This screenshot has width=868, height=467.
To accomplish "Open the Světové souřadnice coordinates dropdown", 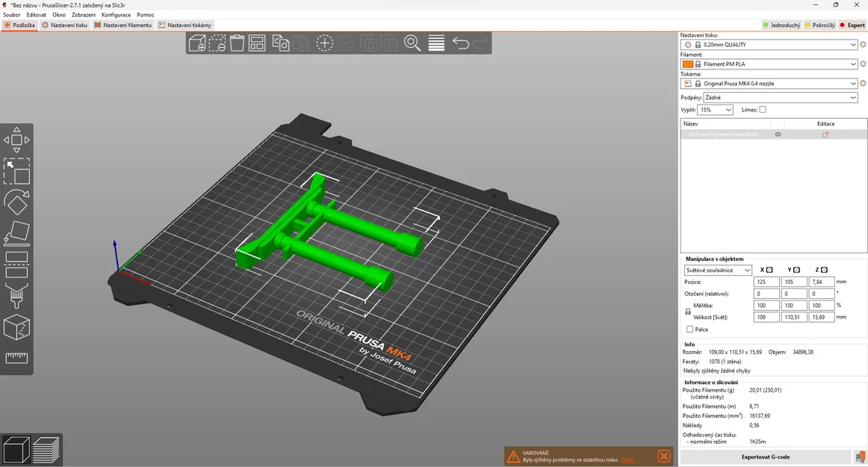I will pos(718,270).
